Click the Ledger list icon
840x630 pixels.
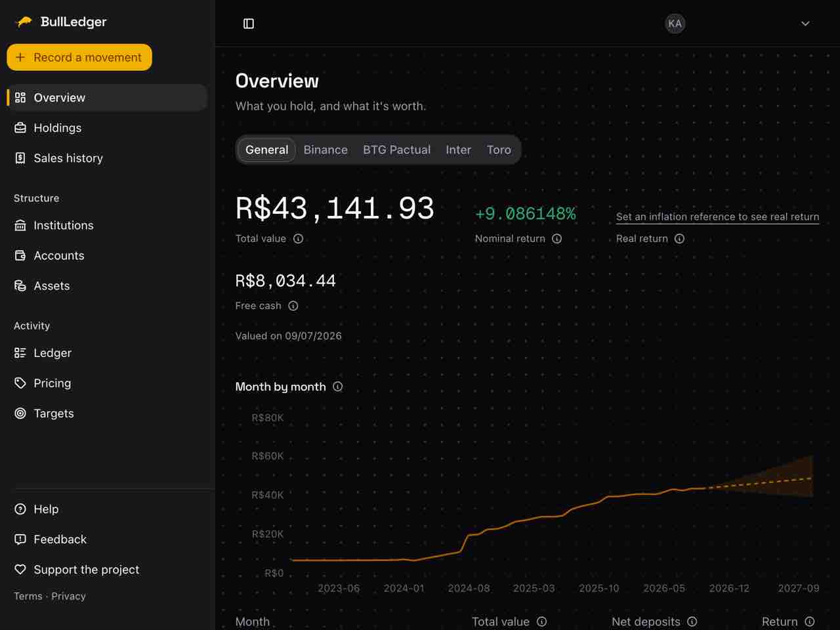coord(20,353)
